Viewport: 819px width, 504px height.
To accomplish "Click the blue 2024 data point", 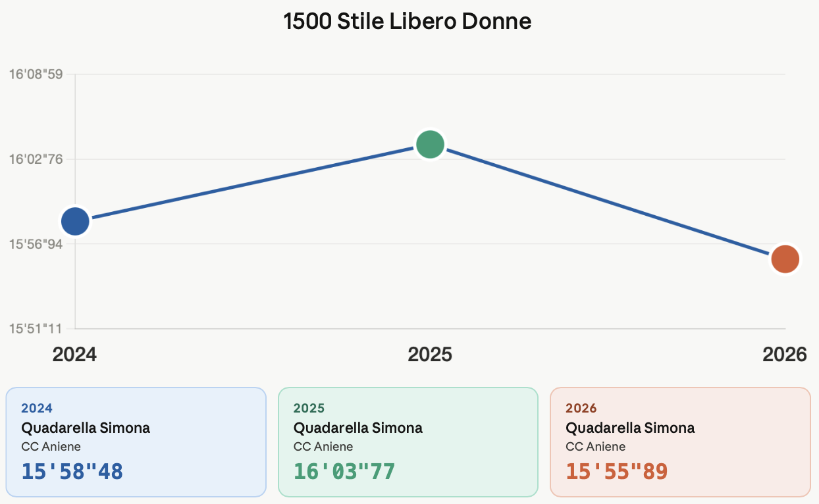I will click(75, 221).
